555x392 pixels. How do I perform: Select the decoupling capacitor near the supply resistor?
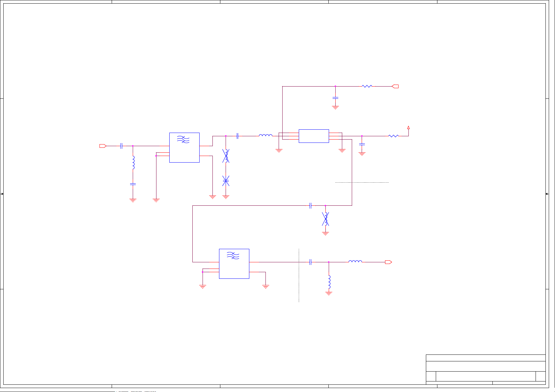coord(362,144)
